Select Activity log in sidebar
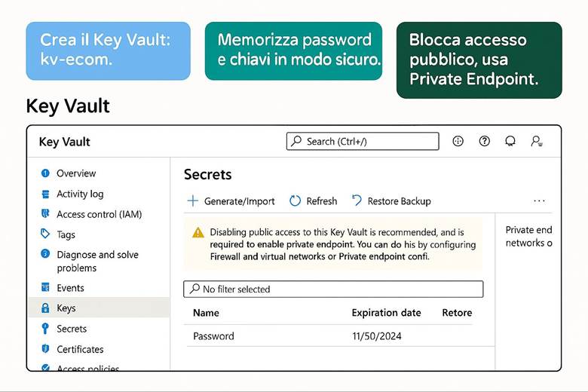The height and width of the screenshot is (392, 588). (80, 194)
